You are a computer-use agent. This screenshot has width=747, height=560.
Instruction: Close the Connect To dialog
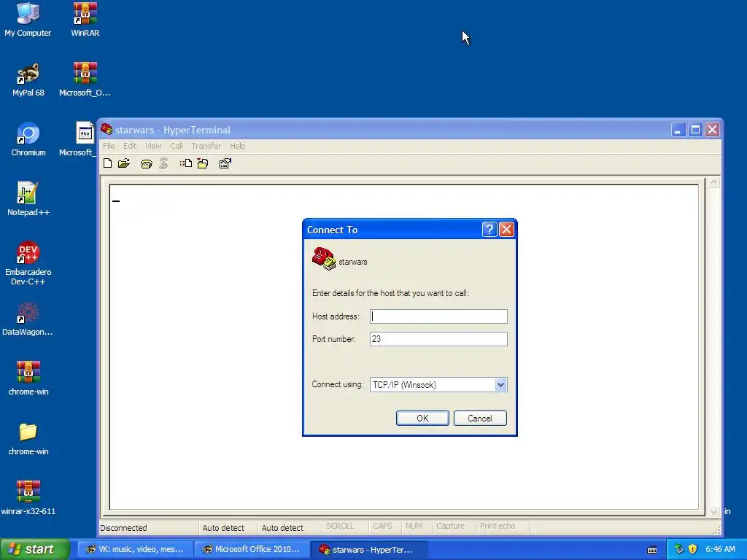(506, 230)
